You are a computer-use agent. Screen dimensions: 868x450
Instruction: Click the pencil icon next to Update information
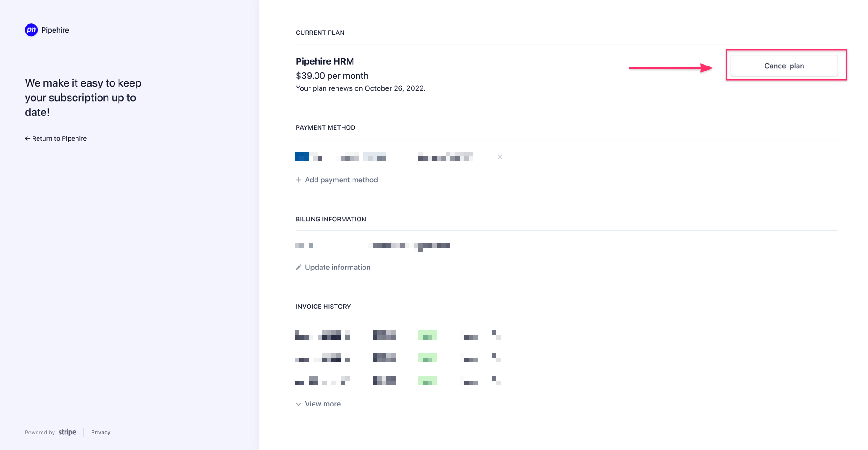(x=298, y=267)
